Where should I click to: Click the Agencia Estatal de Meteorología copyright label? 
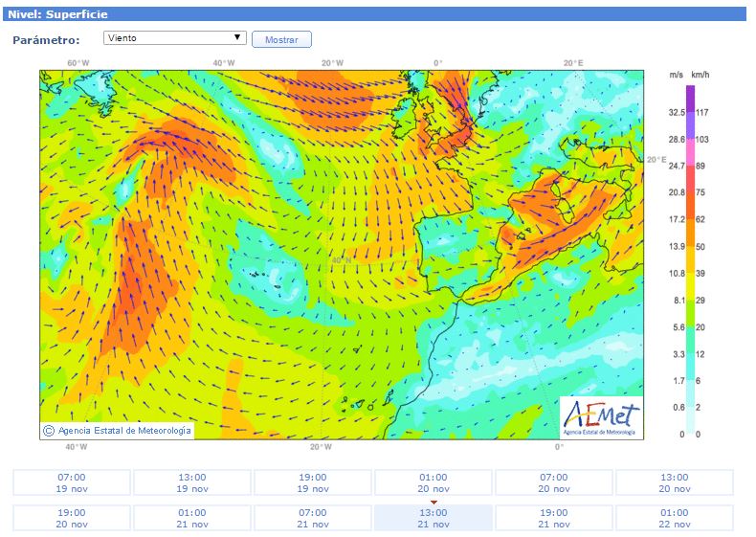117,431
